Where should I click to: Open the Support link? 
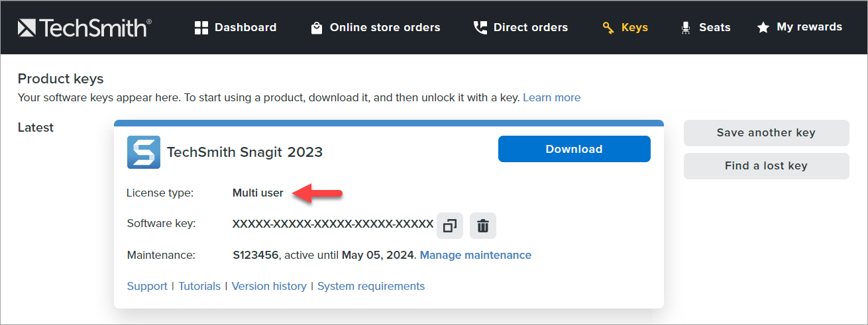147,286
